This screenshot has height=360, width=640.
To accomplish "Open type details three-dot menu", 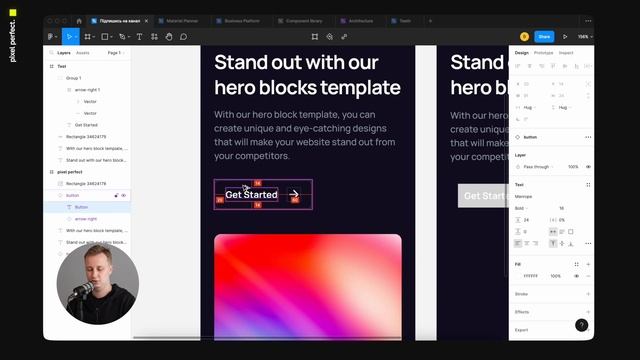I will tap(588, 243).
